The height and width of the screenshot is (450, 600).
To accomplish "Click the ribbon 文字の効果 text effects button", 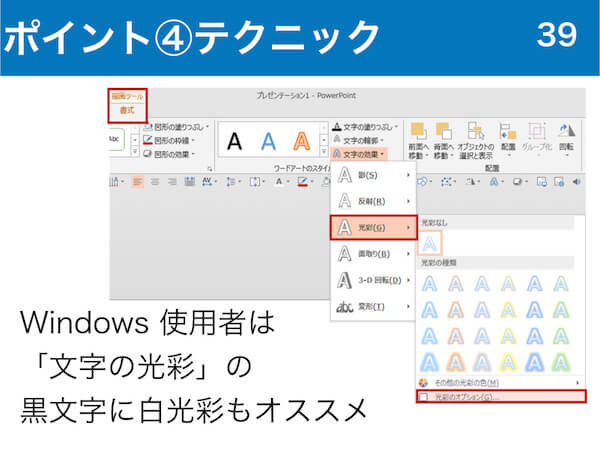I will (359, 154).
